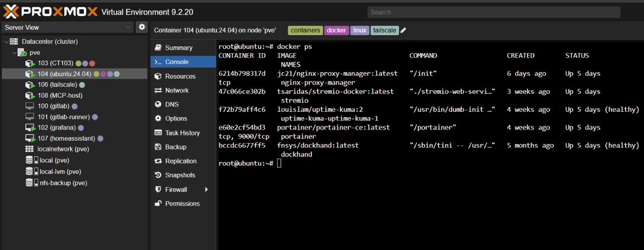Select localnetwork (pve)
Image resolution: width=644 pixels, height=250 pixels.
click(x=74, y=149)
